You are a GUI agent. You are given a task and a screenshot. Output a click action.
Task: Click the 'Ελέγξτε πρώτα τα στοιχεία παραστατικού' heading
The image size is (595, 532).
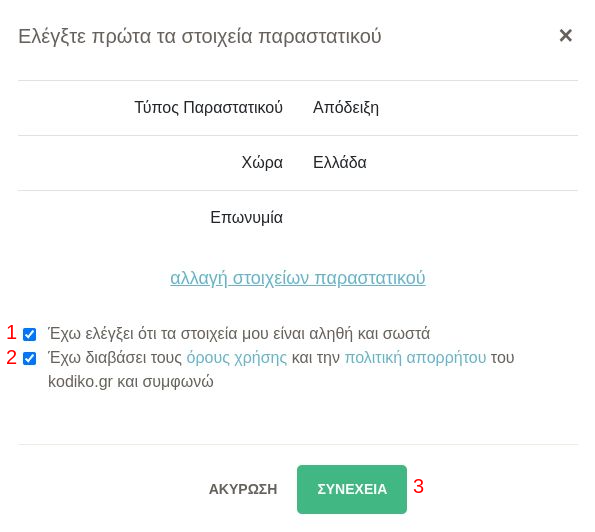(200, 36)
